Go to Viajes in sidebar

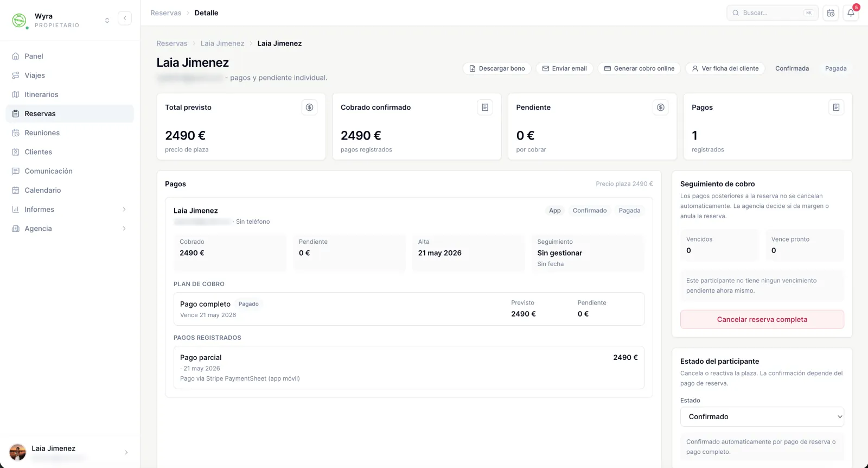(x=69, y=75)
